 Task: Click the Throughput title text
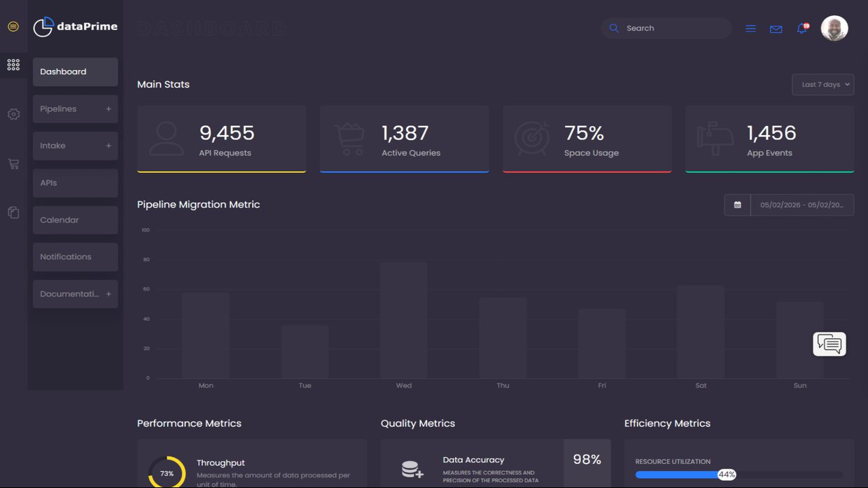220,463
